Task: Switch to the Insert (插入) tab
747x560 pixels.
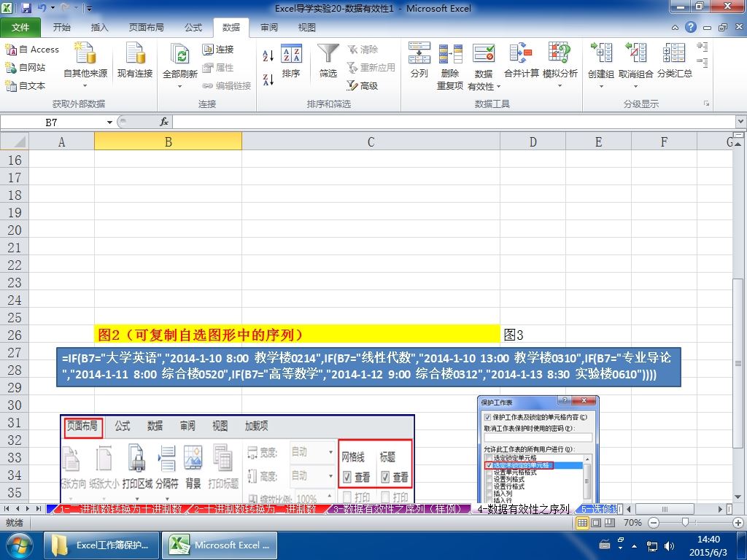Action: (99, 28)
